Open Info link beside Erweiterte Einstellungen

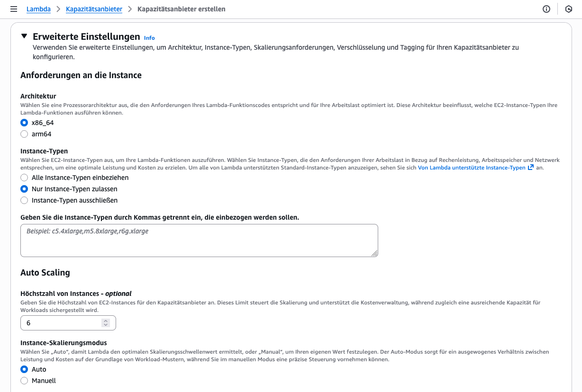pos(149,38)
